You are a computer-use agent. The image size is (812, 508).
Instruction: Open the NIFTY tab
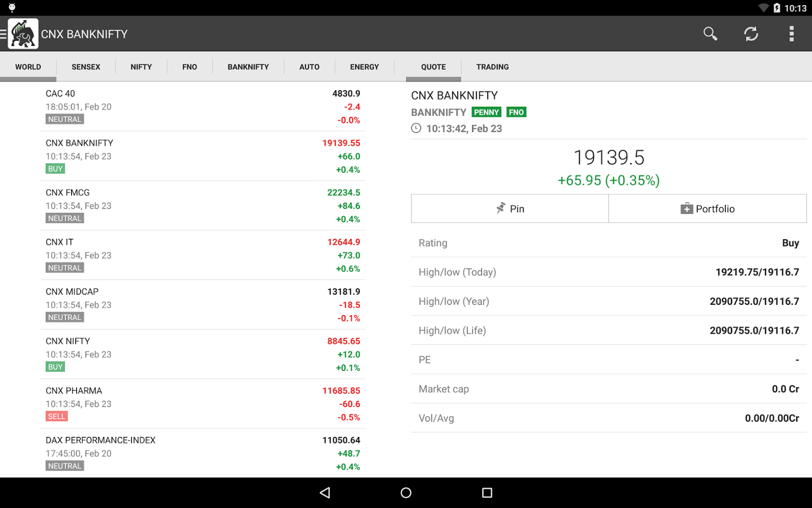pyautogui.click(x=141, y=67)
